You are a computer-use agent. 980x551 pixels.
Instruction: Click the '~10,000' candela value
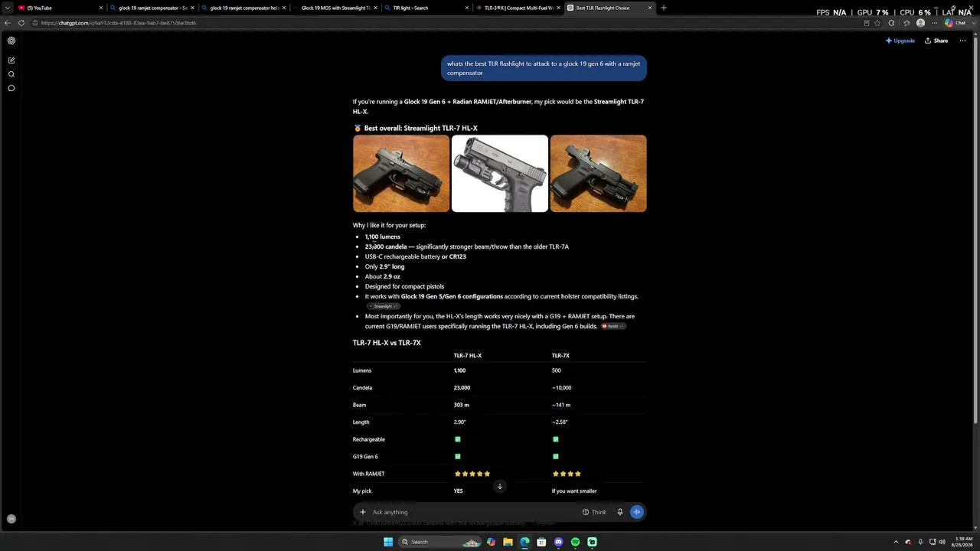tap(561, 388)
